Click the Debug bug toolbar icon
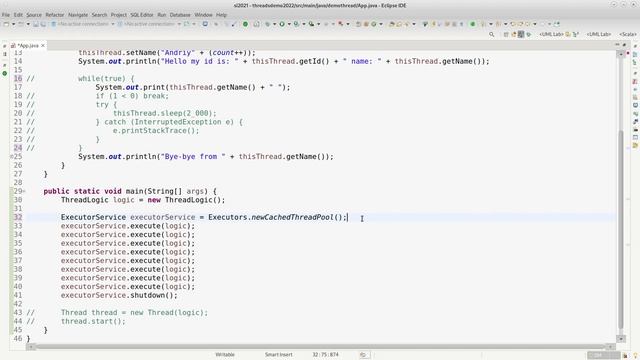This screenshot has width=640, height=360. coord(268,24)
